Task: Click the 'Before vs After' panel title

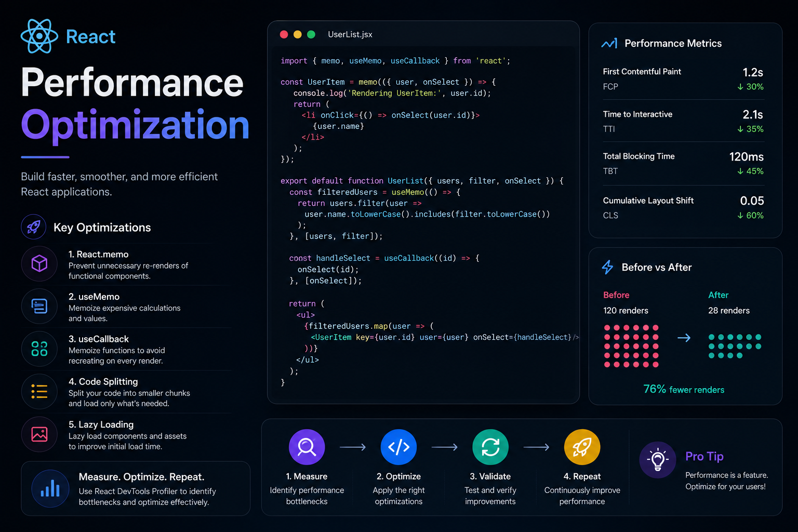Action: (x=657, y=267)
